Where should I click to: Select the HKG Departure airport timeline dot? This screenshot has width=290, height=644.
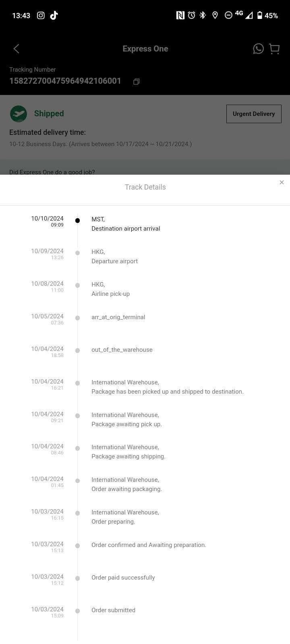click(x=77, y=253)
